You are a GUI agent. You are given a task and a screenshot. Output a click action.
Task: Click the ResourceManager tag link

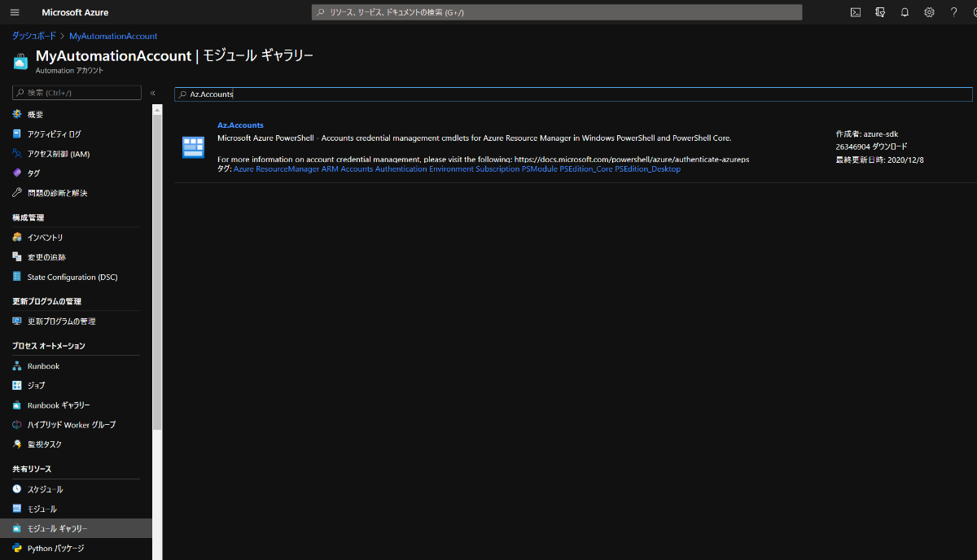[x=288, y=168]
